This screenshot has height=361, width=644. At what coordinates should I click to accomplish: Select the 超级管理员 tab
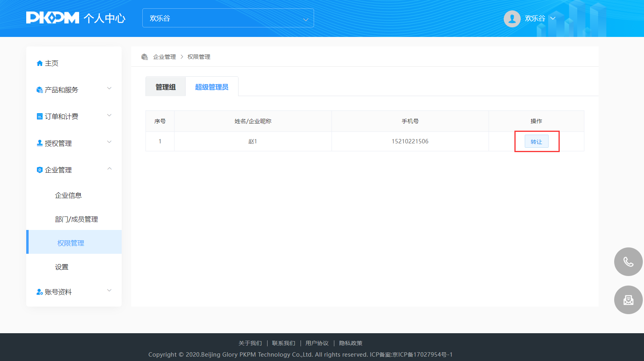[211, 87]
